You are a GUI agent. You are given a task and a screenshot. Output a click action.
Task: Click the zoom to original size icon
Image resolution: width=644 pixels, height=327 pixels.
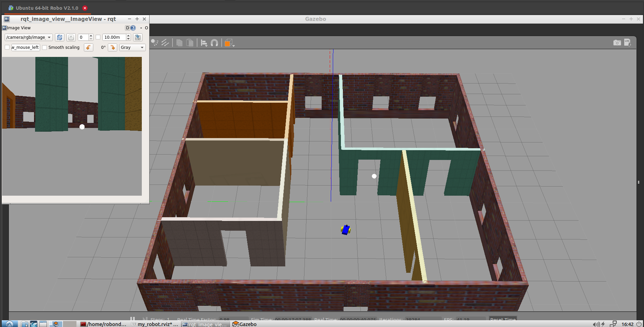[71, 37]
